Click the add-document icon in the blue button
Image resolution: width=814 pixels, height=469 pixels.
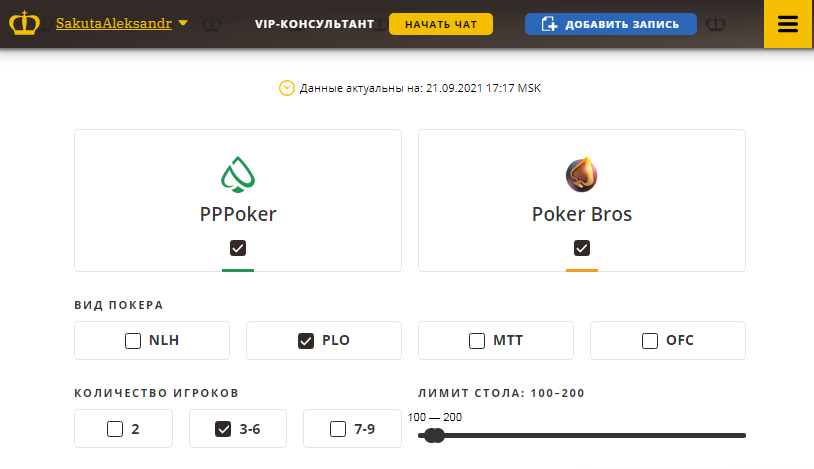549,24
